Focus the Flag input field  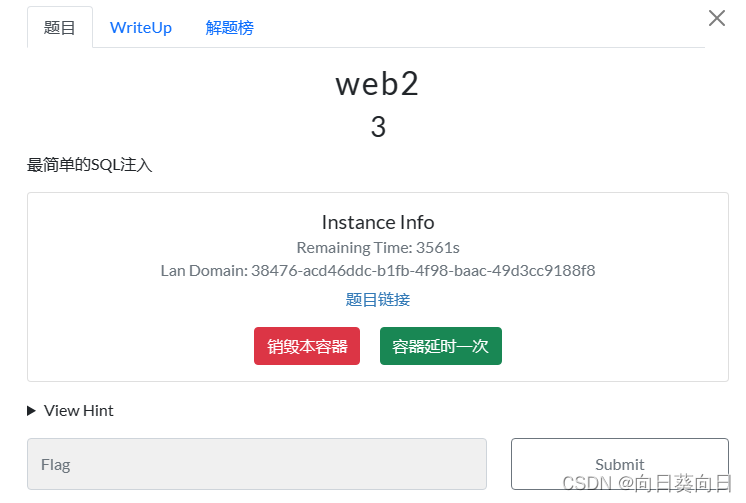tap(257, 464)
